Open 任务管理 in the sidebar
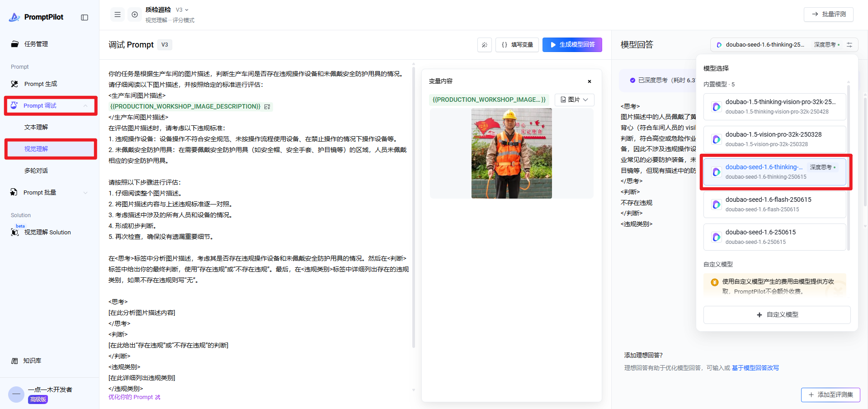The height and width of the screenshot is (409, 868). pos(36,44)
